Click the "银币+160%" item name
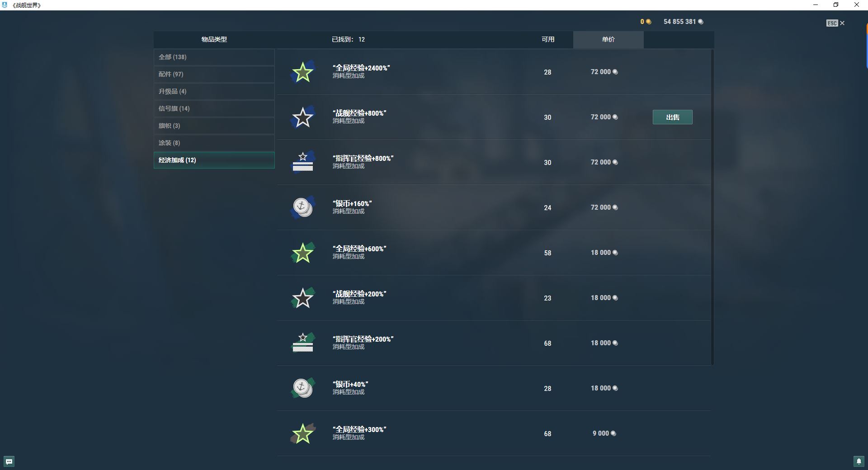This screenshot has width=868, height=470. click(352, 203)
